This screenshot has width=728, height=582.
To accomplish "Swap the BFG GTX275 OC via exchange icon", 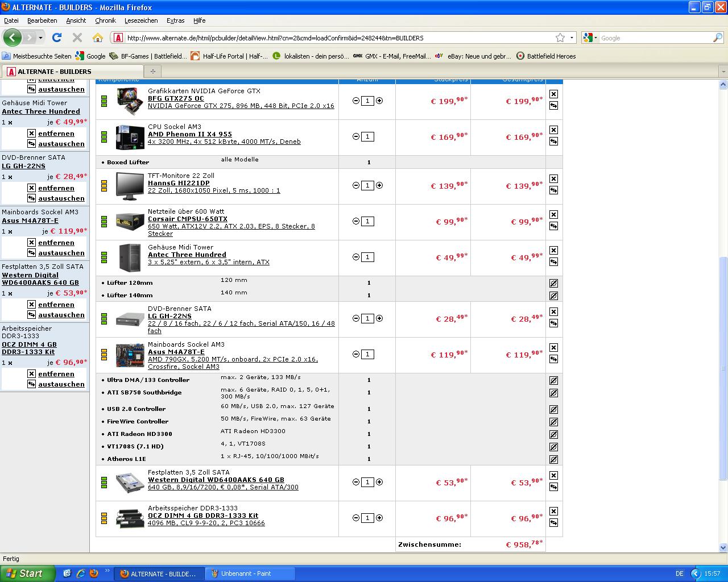I will (553, 106).
